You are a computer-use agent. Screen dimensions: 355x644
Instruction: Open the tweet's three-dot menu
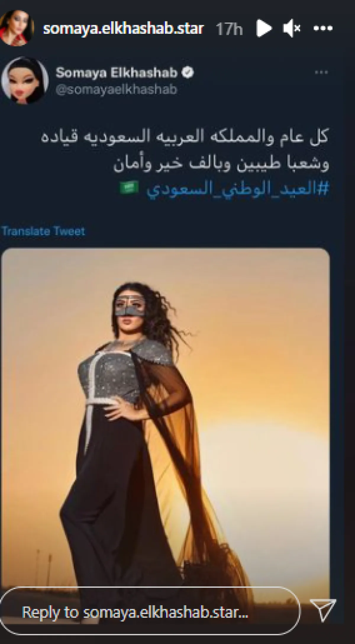pyautogui.click(x=322, y=72)
